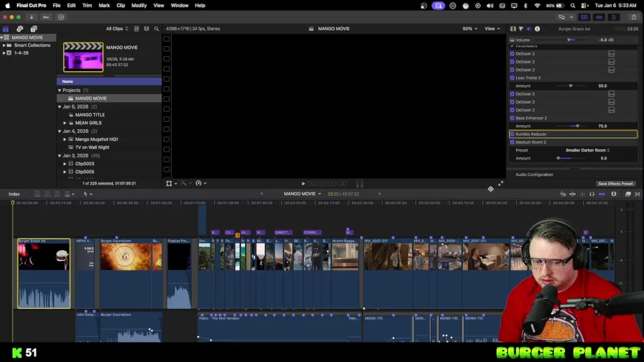Viewport: 644px width, 362px height.
Task: Open the Clip menu
Action: tap(121, 6)
